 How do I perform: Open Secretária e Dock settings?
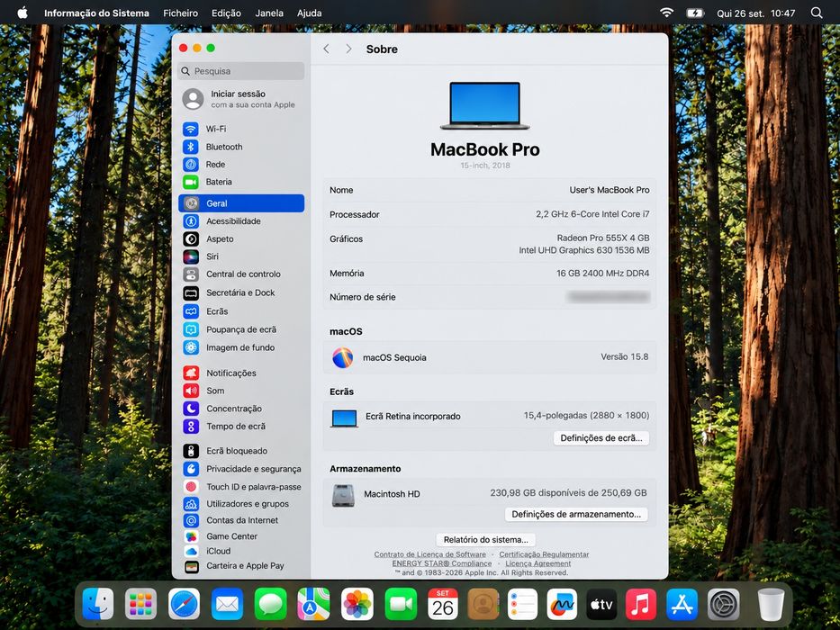click(x=241, y=293)
